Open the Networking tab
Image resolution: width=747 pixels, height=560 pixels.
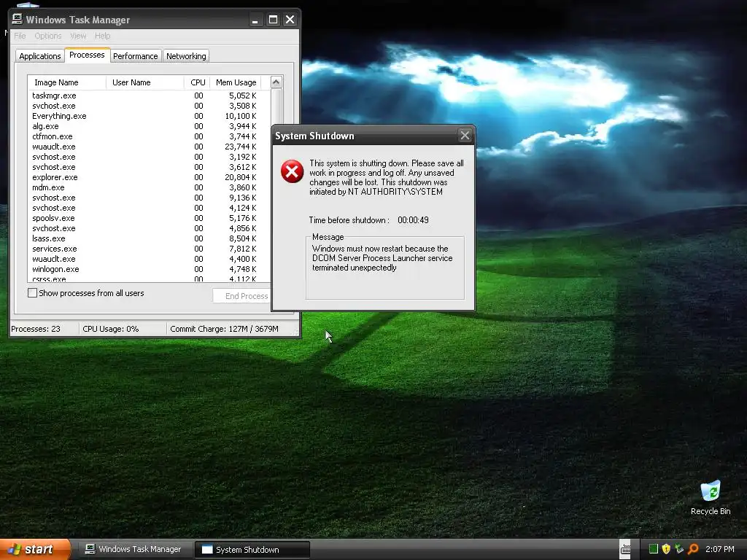pos(186,55)
